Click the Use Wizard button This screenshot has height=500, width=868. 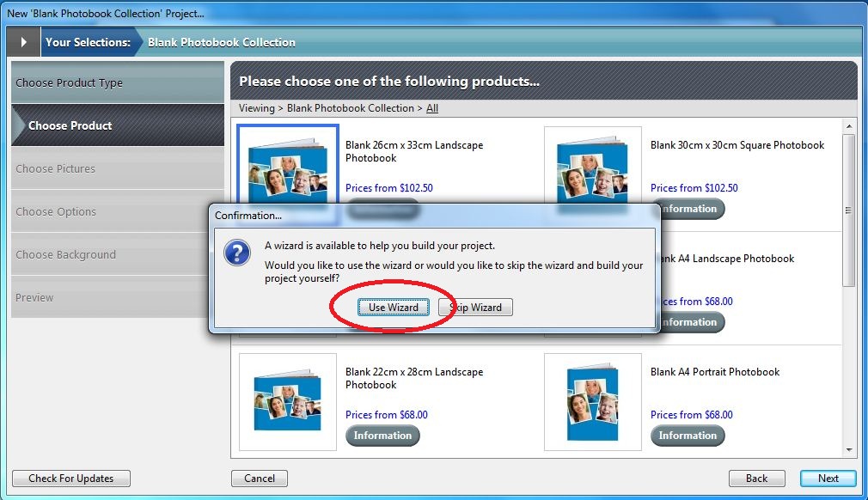click(393, 307)
